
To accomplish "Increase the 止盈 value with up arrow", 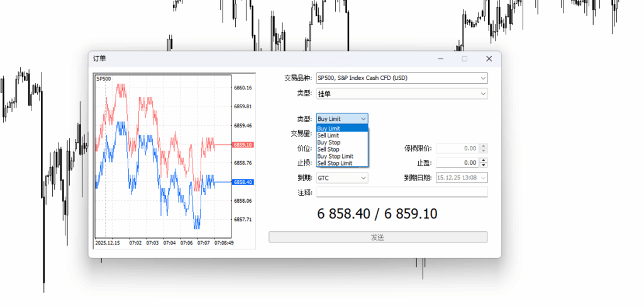I will click(484, 161).
